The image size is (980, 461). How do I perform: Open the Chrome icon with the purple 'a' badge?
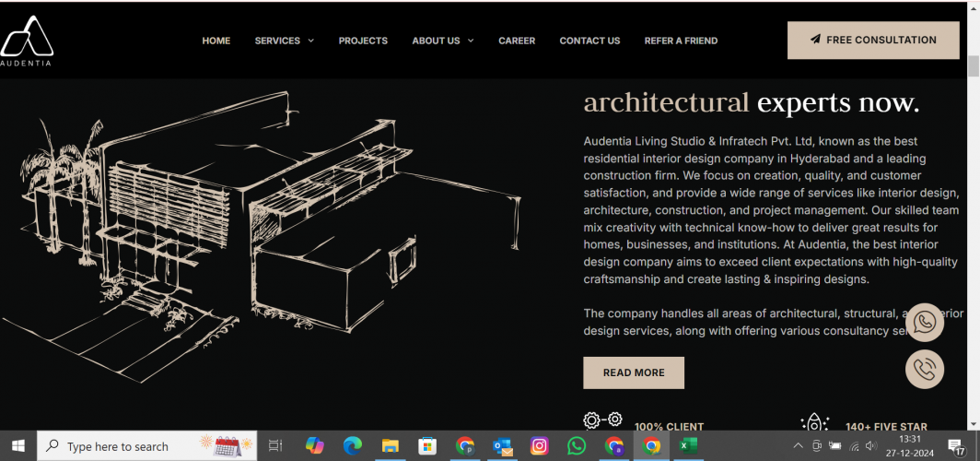(614, 446)
